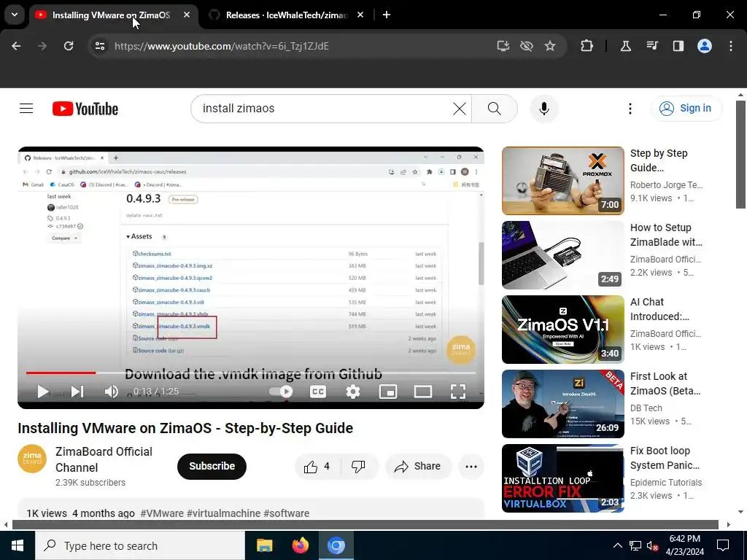Open YouTube settings three-dot menu
The image size is (747, 560).
(x=630, y=109)
